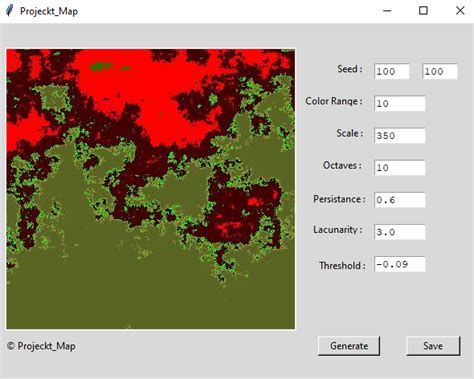Click the Persistance field showing 0.6
The height and width of the screenshot is (379, 474).
pos(400,200)
